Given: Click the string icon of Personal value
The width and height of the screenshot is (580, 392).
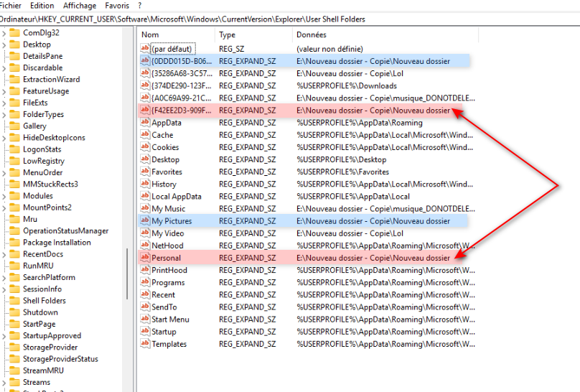Looking at the screenshot, I should pos(145,258).
